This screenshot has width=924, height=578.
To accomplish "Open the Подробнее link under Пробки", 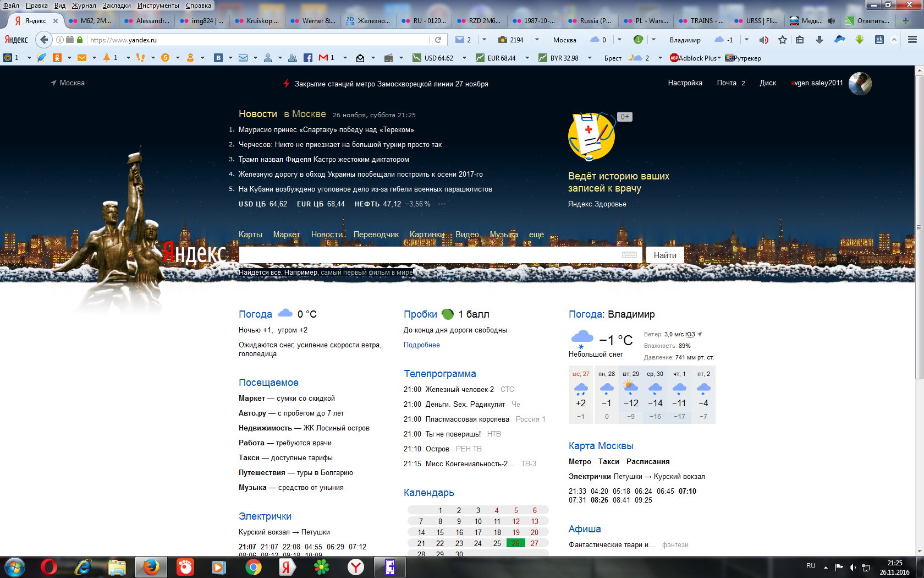I will [x=421, y=345].
